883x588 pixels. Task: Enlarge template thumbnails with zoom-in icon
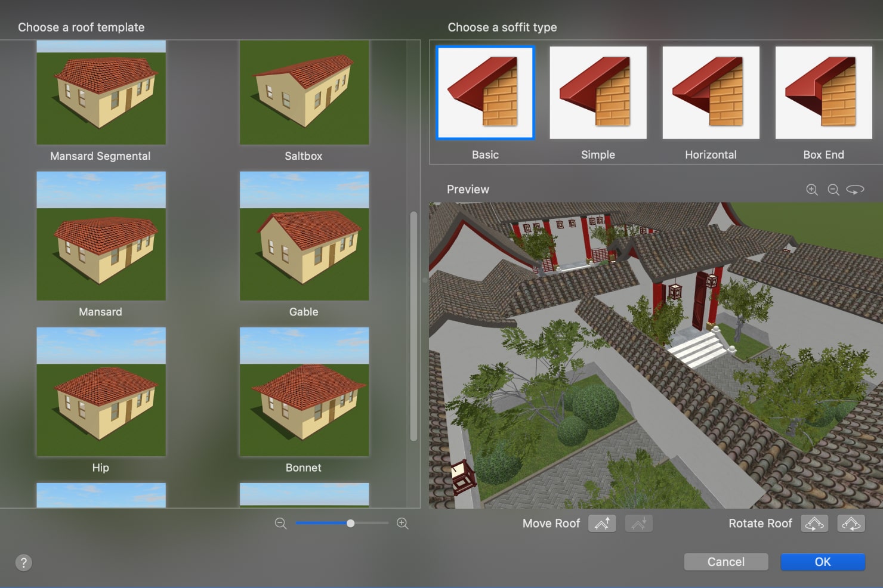[x=403, y=524]
